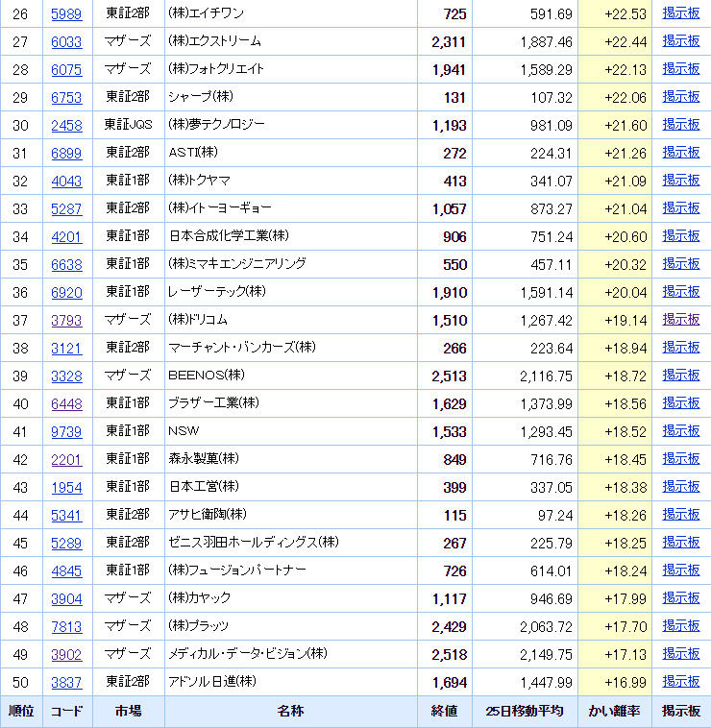Select closing price 2,518
This screenshot has height=728, width=711.
pyautogui.click(x=449, y=655)
